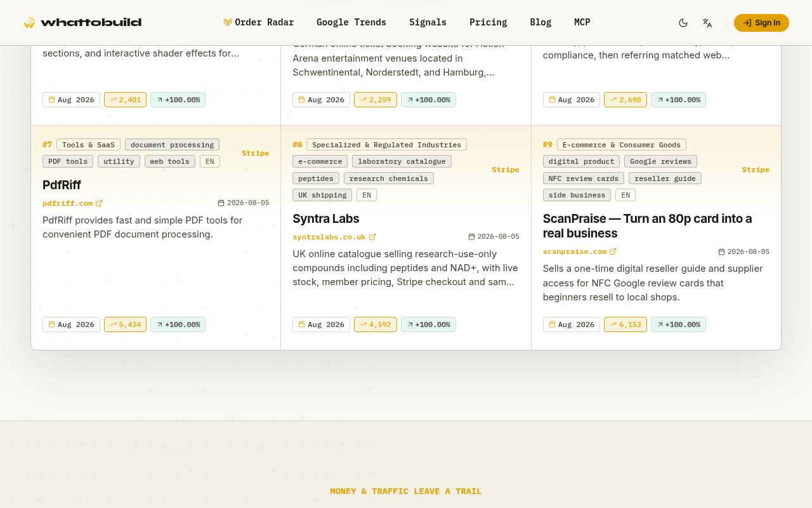Click the digital product tag
The width and height of the screenshot is (812, 508).
pos(581,161)
